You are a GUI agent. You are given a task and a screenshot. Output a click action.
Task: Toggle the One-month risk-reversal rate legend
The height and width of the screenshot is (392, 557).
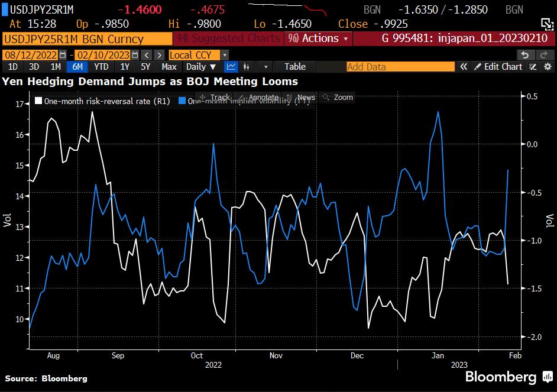pos(102,101)
